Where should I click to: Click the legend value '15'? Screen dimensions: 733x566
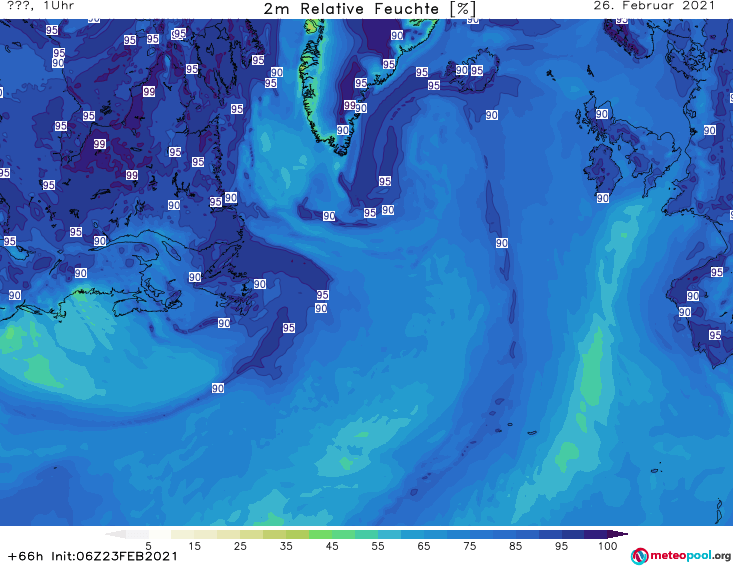pyautogui.click(x=194, y=546)
